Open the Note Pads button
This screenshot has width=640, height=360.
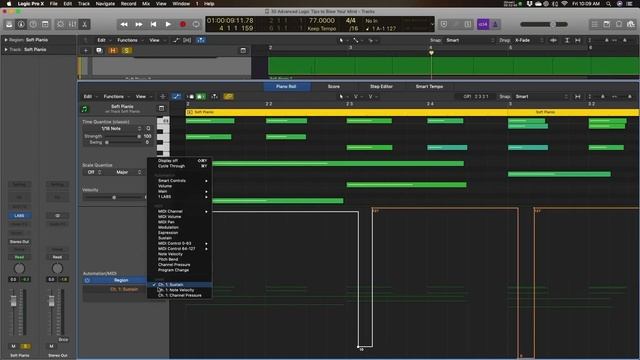[x=607, y=24]
